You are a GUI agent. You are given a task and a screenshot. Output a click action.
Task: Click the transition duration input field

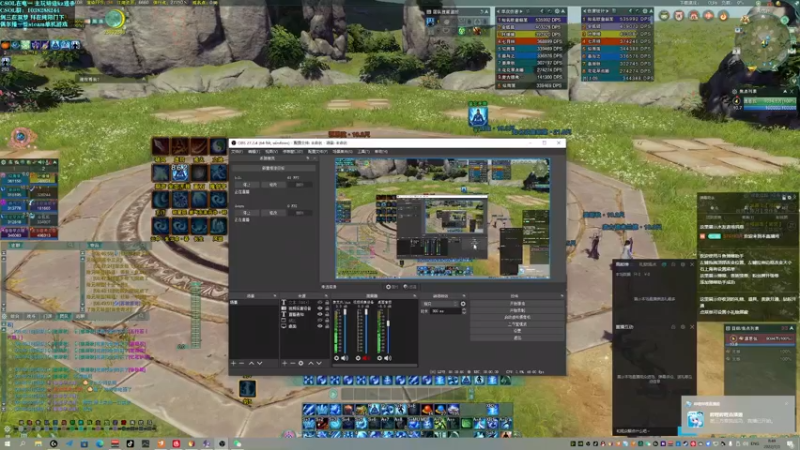coord(445,311)
